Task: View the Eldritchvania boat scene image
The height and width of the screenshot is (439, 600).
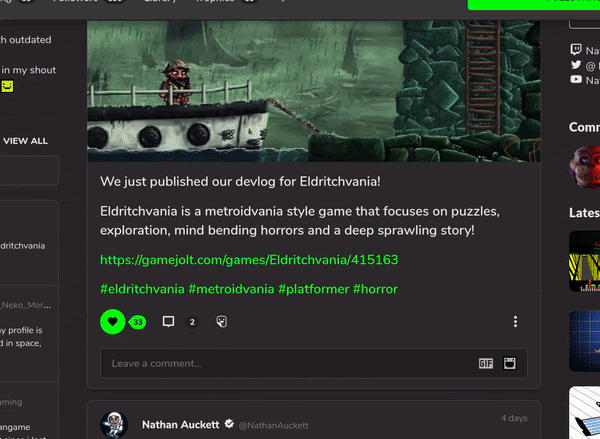Action: pyautogui.click(x=314, y=91)
